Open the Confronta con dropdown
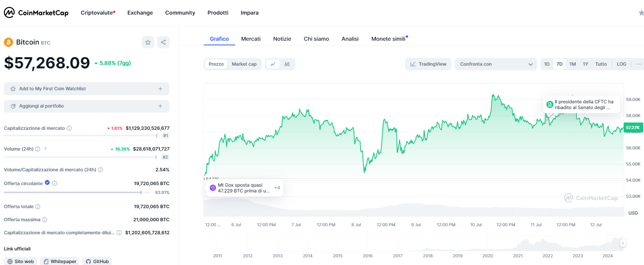The width and height of the screenshot is (644, 265). 496,64
